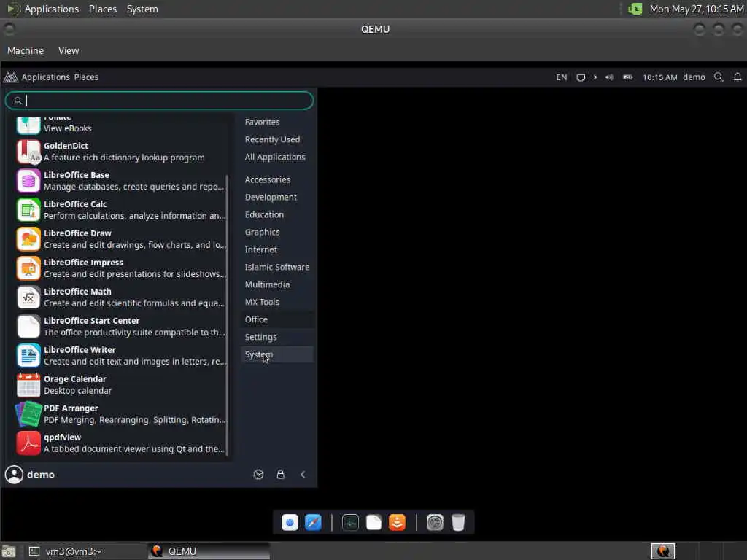Open the compass browser dock icon
The image size is (747, 560).
coord(313,522)
